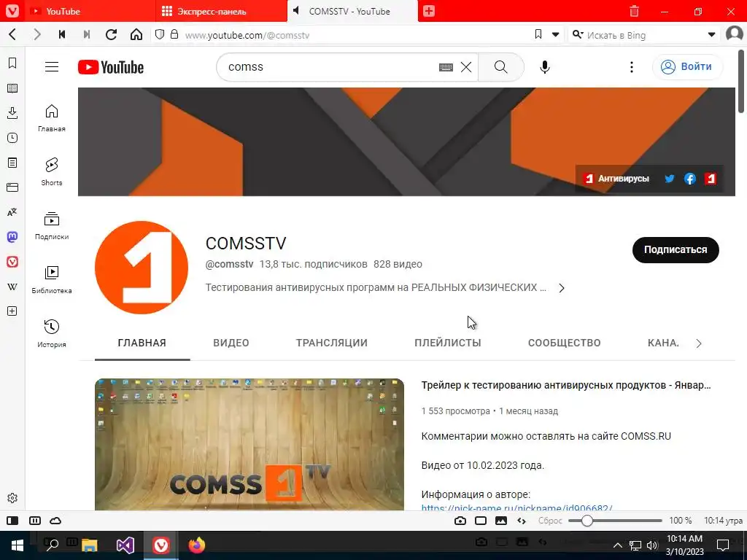
Task: Open the Антивирусы banner link
Action: tap(616, 179)
